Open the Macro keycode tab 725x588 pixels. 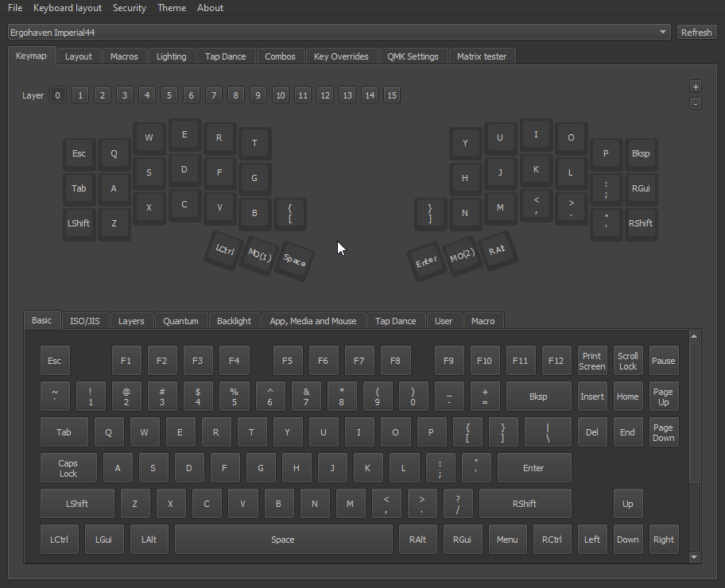[483, 321]
